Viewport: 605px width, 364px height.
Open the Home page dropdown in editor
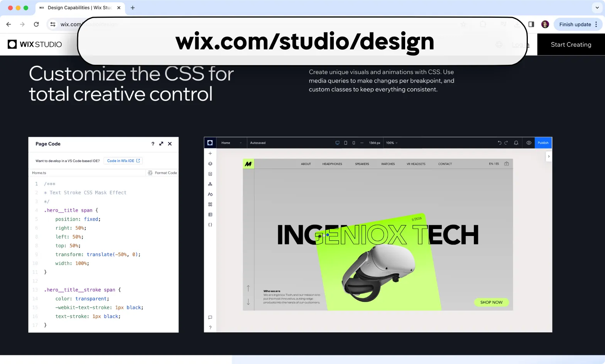point(232,143)
